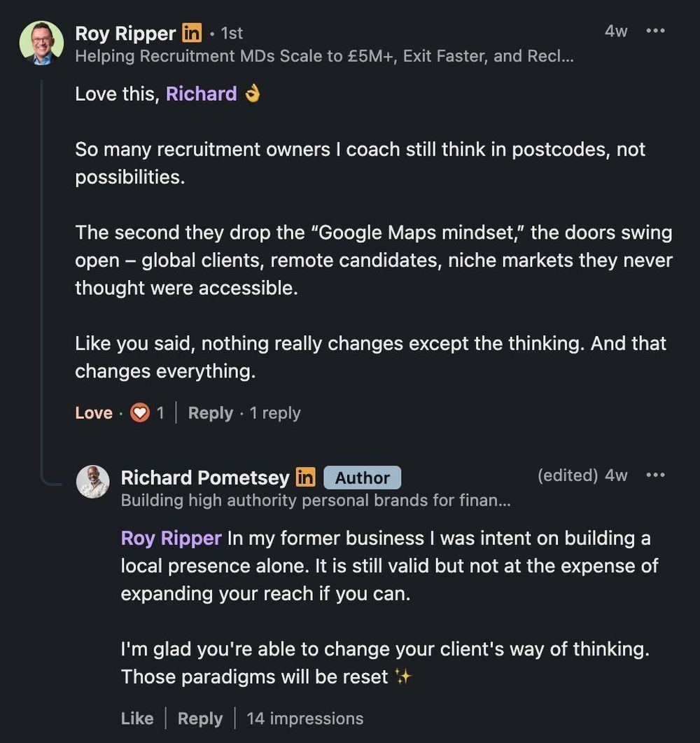Open more options on Richard Pometsey's reply
Viewport: 700px width, 743px height.
[655, 475]
